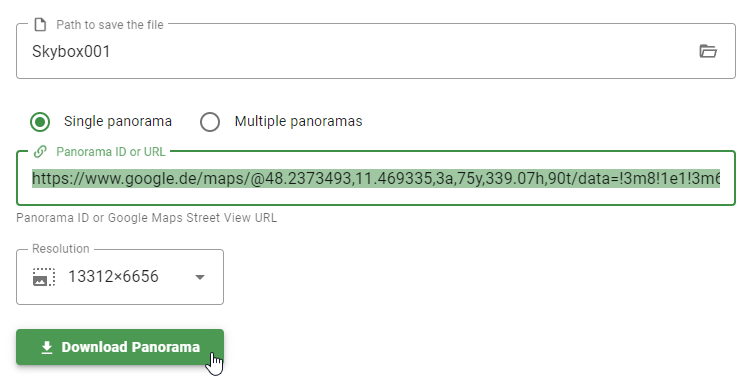Click the Panorama ID or URL label

pyautogui.click(x=111, y=152)
